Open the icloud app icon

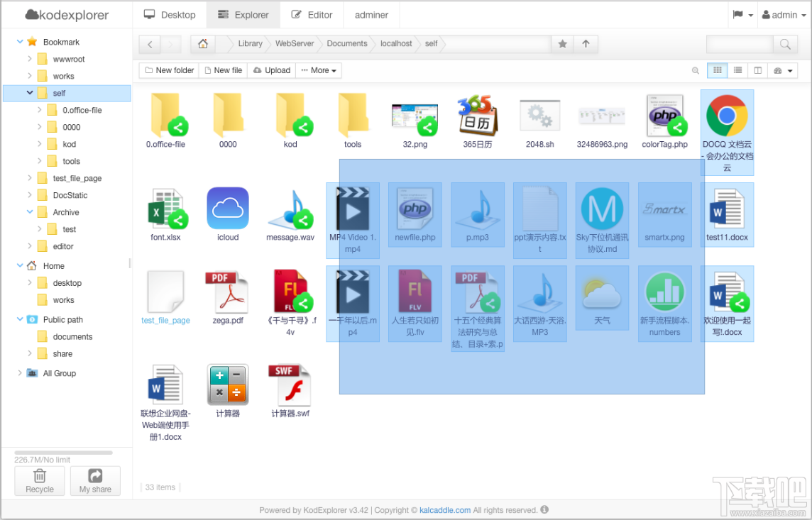pos(228,208)
